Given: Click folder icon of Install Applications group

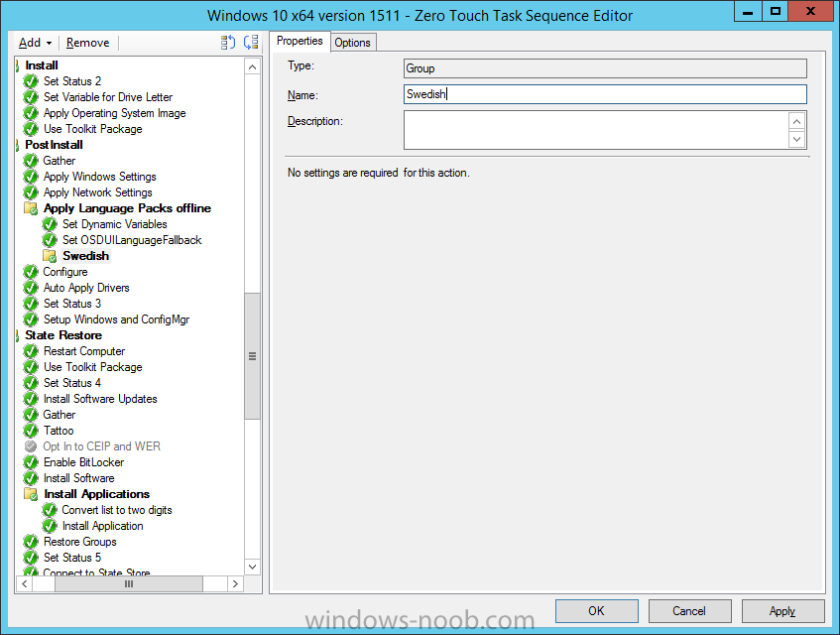Looking at the screenshot, I should coord(31,494).
